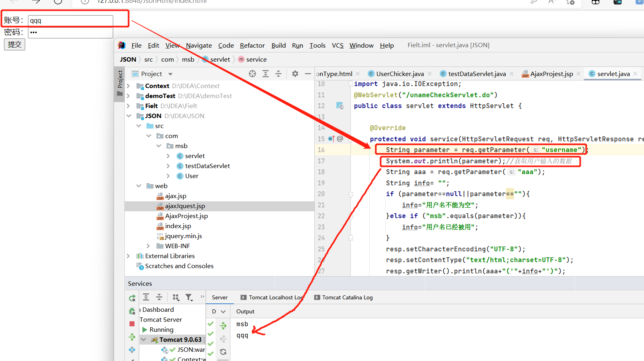Expand the demoTest module node
The image size is (644, 361).
[x=128, y=96]
